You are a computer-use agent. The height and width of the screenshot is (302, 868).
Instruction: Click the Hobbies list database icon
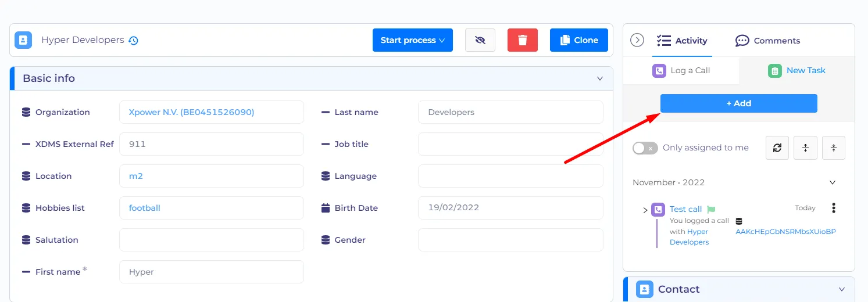[x=26, y=208]
